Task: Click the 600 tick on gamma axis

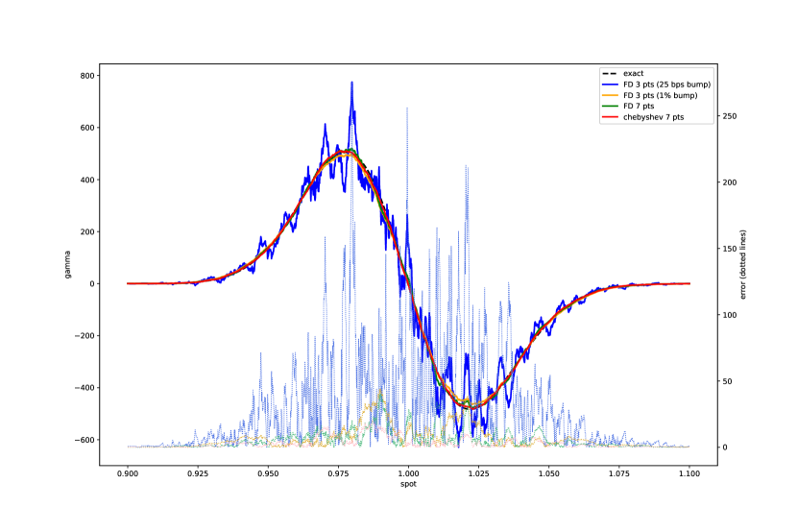Action: pos(87,128)
